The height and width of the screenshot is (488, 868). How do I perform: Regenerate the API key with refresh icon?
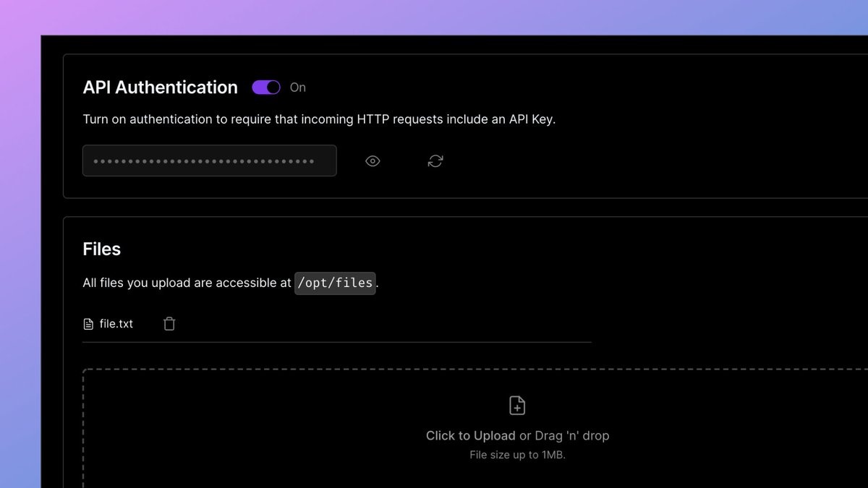[435, 161]
